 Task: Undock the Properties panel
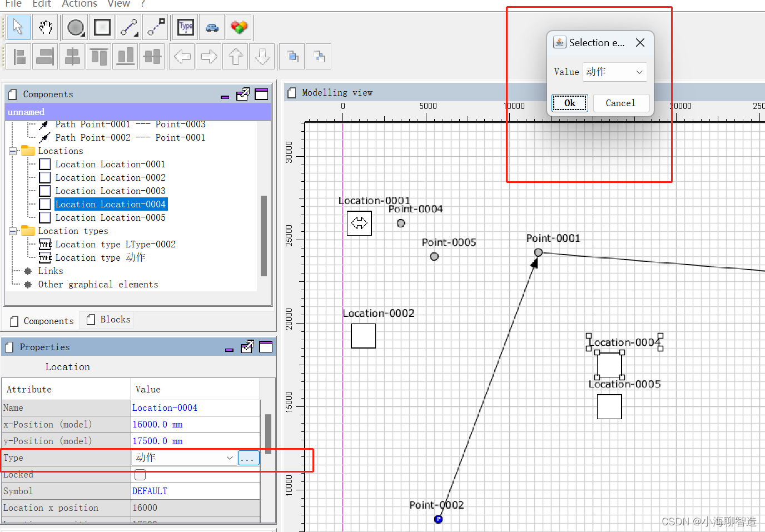click(247, 347)
